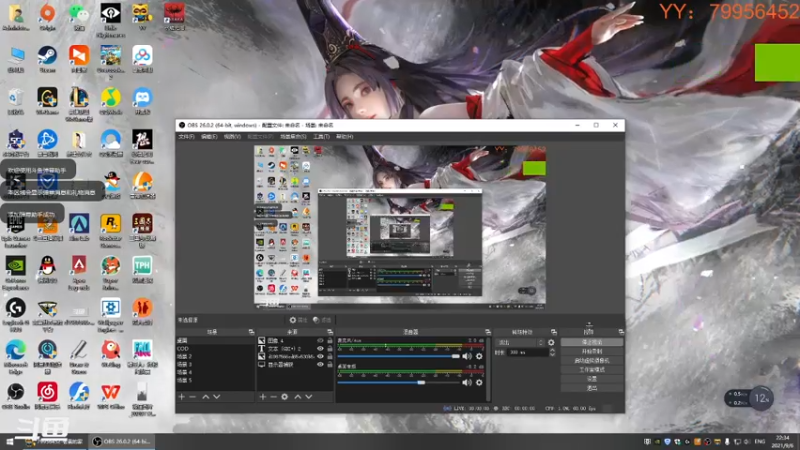The image size is (800, 450).
Task: Toggle the lock on the 文本 (GDI+) 2 source
Action: (330, 348)
